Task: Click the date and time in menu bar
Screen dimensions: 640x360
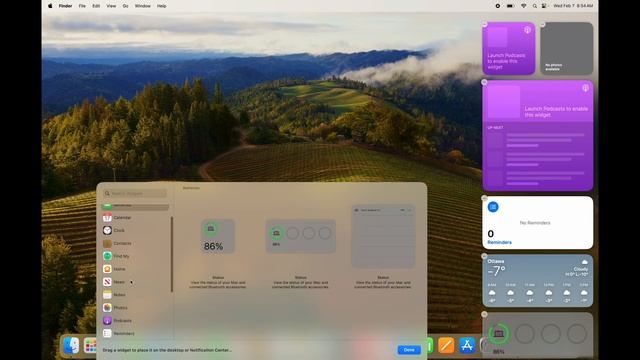Action: coord(573,6)
